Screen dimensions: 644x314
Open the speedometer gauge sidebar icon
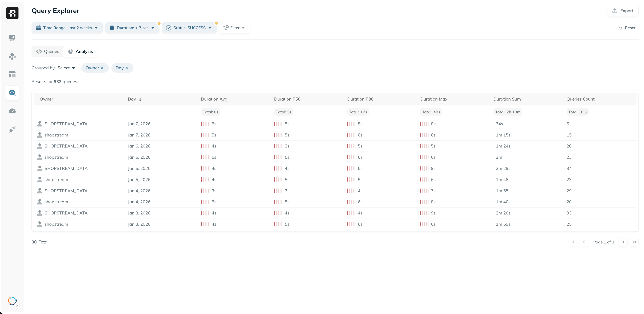[12, 111]
